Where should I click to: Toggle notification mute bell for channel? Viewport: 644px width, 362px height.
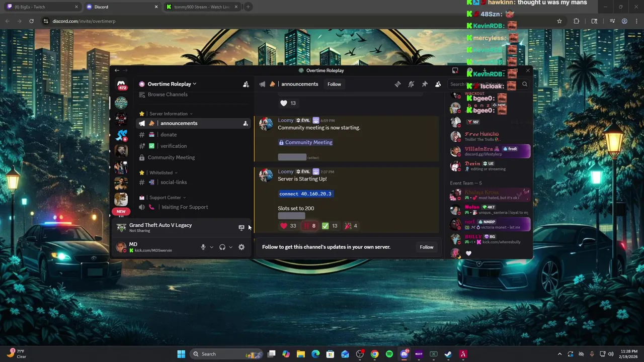411,84
